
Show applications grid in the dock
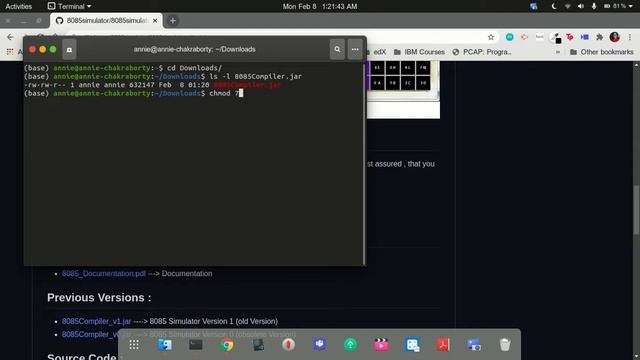(x=134, y=345)
